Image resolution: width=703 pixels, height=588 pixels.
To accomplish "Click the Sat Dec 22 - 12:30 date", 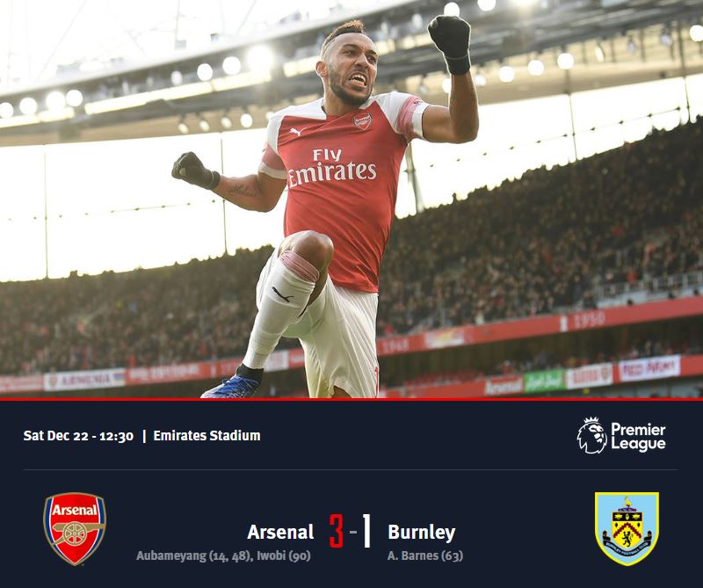I will (78, 436).
